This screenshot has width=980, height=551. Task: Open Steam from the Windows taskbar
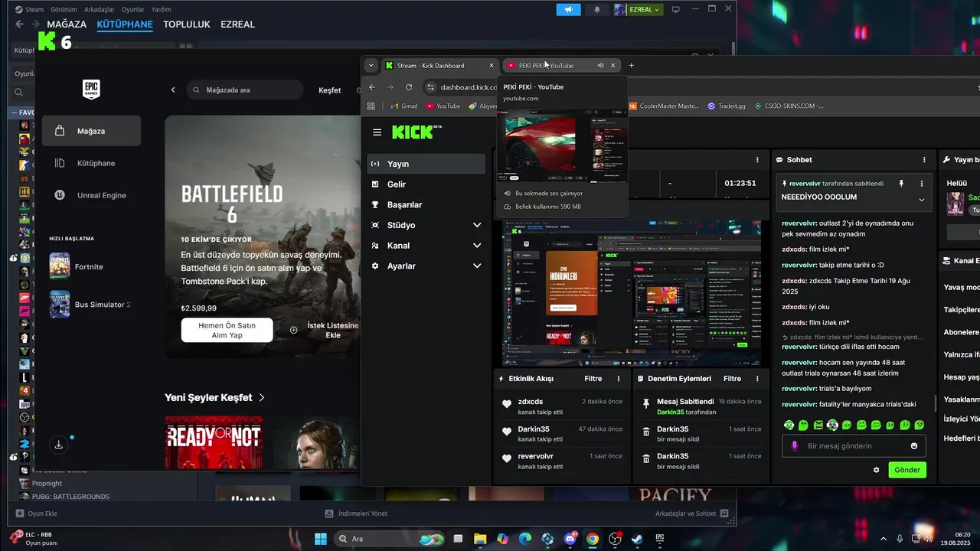637,539
